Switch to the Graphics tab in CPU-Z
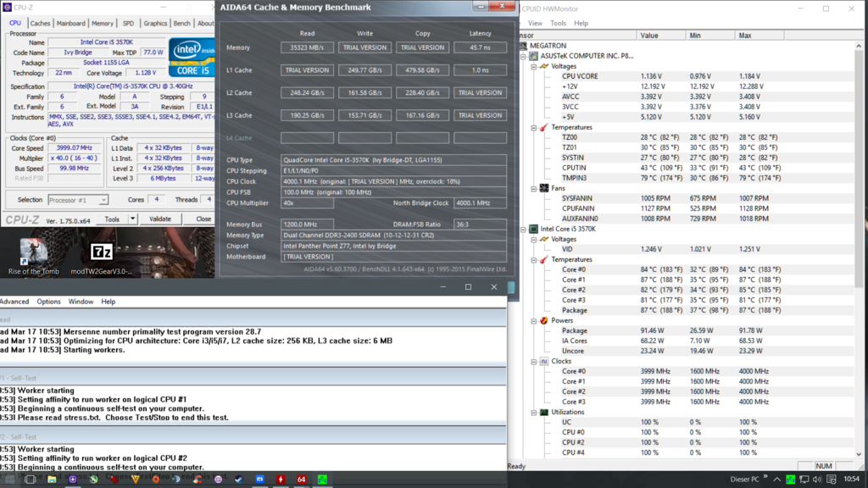 point(155,23)
